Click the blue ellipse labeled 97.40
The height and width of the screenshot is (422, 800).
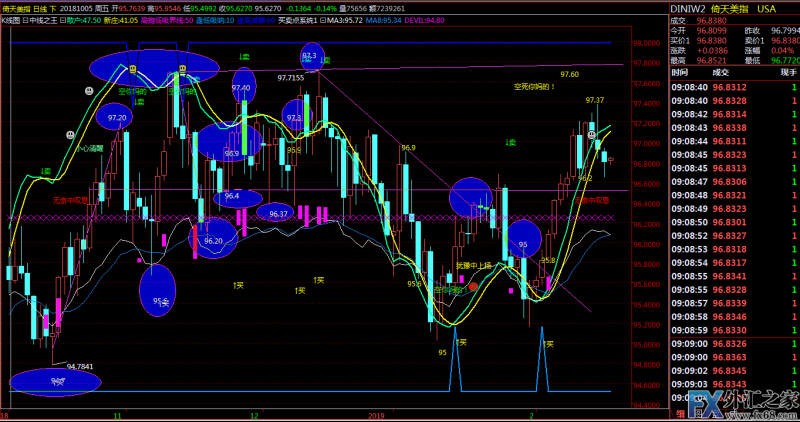click(x=243, y=86)
